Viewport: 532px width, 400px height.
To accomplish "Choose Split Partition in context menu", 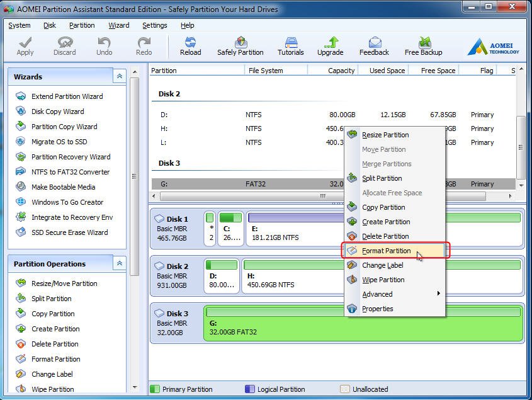I will pyautogui.click(x=395, y=178).
